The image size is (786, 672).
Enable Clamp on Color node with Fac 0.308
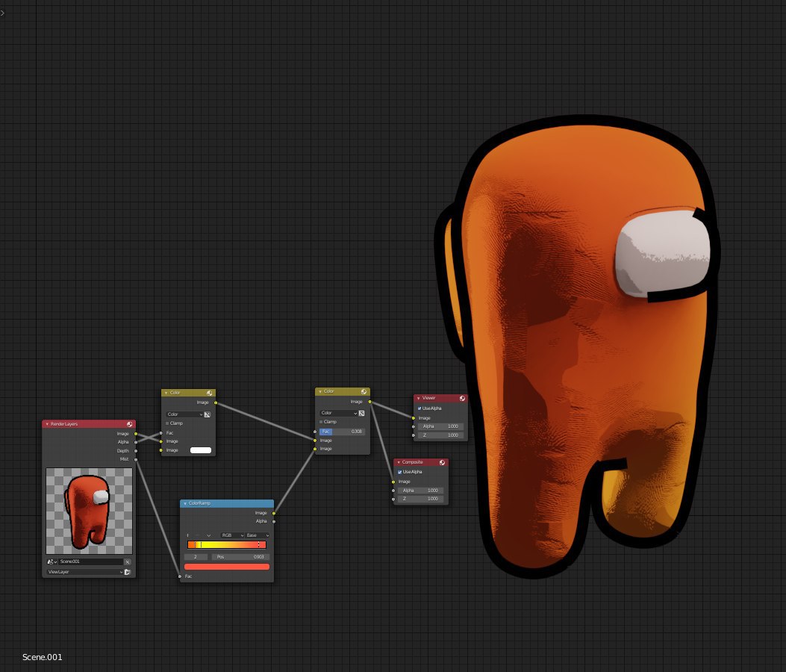321,422
